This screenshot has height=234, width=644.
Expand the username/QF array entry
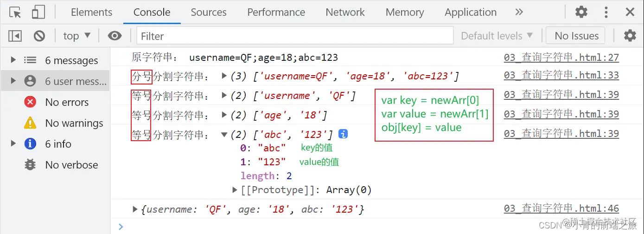click(x=224, y=96)
